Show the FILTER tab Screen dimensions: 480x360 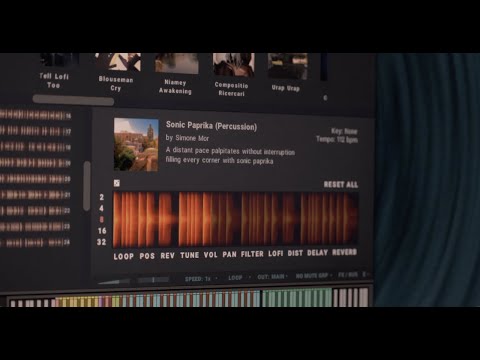click(x=252, y=254)
